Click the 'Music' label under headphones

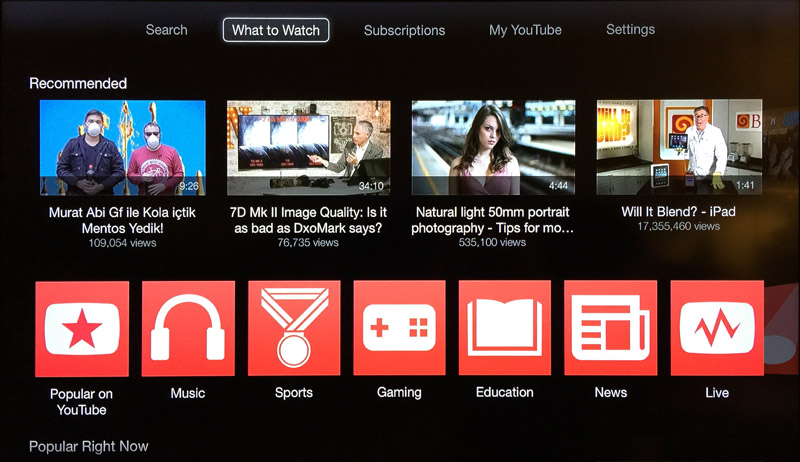click(x=188, y=393)
